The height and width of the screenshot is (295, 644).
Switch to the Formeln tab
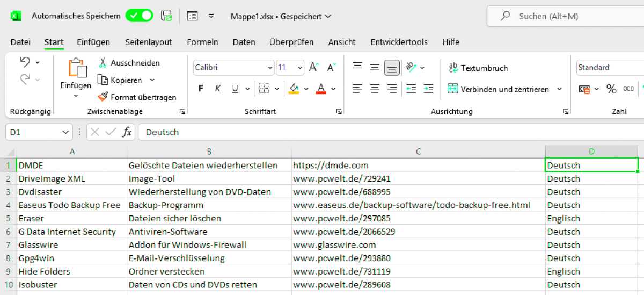point(202,42)
